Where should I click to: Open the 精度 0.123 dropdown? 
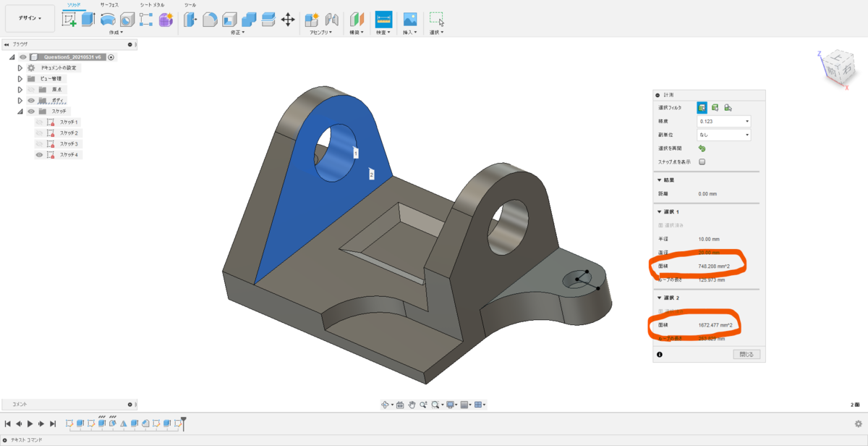coord(723,121)
